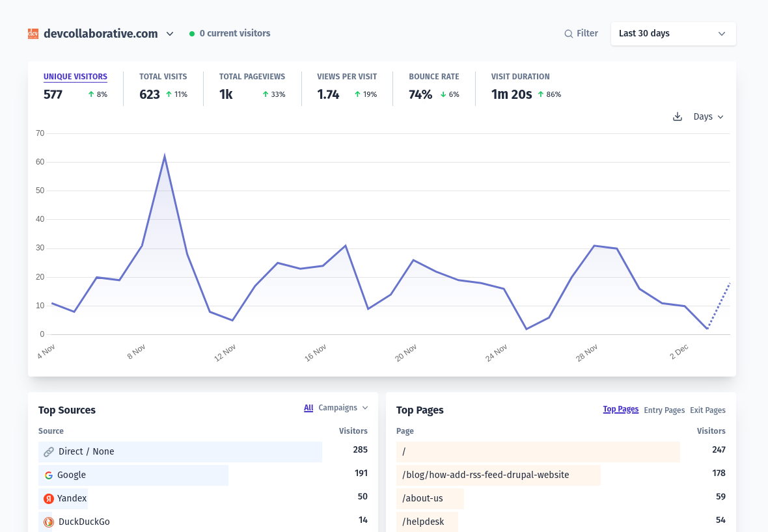Click the devcollaborative.com site favicon
This screenshot has height=532, width=768.
click(33, 33)
